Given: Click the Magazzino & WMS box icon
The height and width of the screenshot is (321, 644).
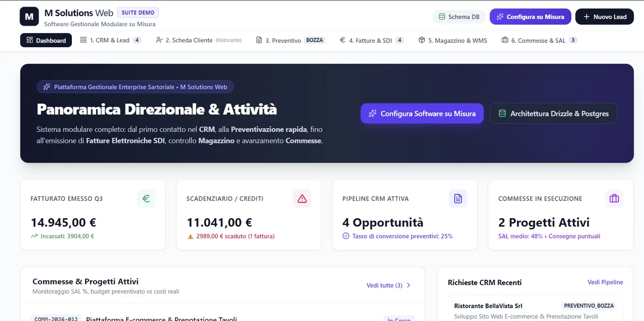Looking at the screenshot, I should [422, 40].
